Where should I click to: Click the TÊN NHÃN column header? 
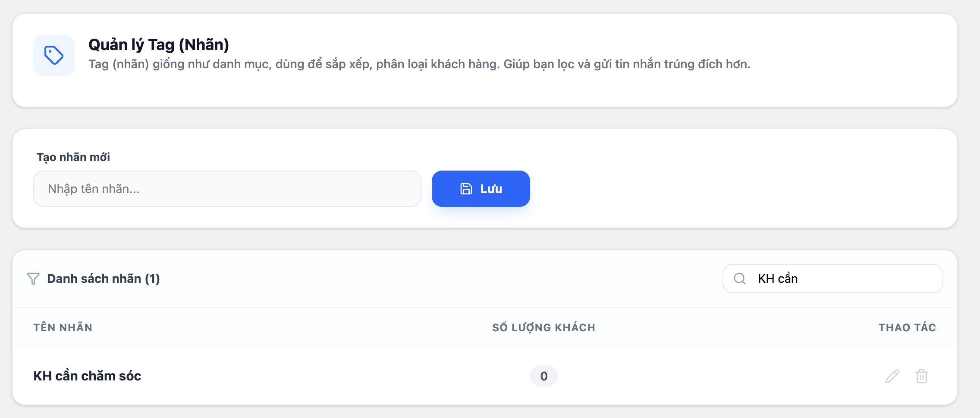point(63,327)
